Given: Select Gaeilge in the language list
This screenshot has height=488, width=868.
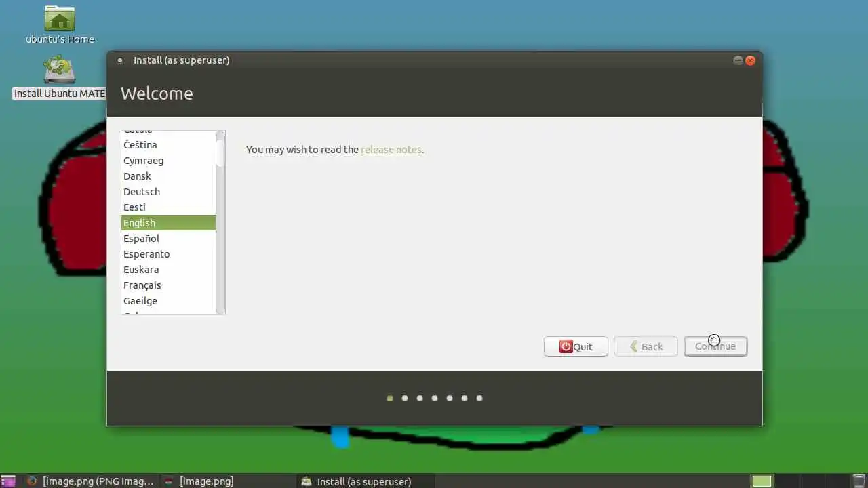Looking at the screenshot, I should coord(168,301).
